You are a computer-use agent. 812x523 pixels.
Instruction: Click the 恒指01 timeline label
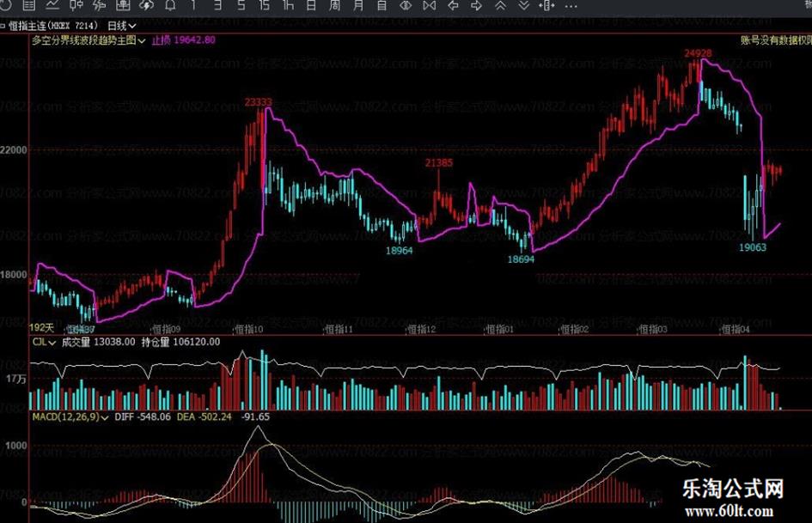(x=500, y=329)
